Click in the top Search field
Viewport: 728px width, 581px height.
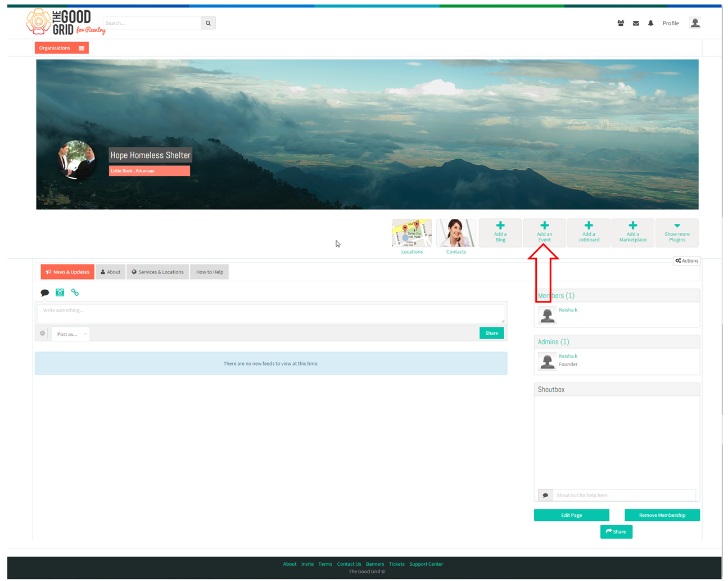[x=152, y=23]
